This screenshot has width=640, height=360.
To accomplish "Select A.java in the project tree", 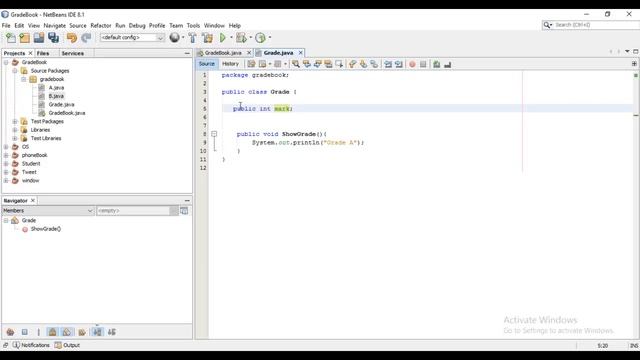I will [x=56, y=88].
